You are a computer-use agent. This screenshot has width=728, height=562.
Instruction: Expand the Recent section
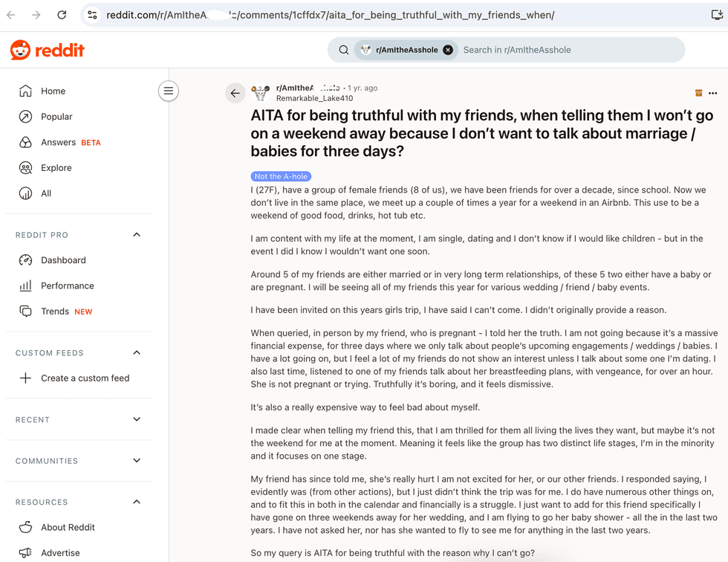[x=137, y=419]
